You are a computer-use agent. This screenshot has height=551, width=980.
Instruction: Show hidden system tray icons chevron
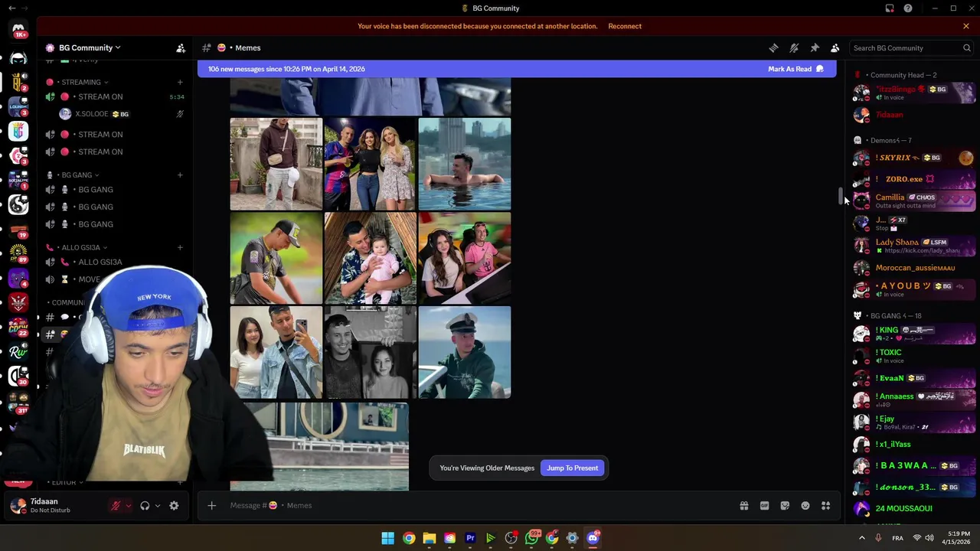pyautogui.click(x=862, y=538)
